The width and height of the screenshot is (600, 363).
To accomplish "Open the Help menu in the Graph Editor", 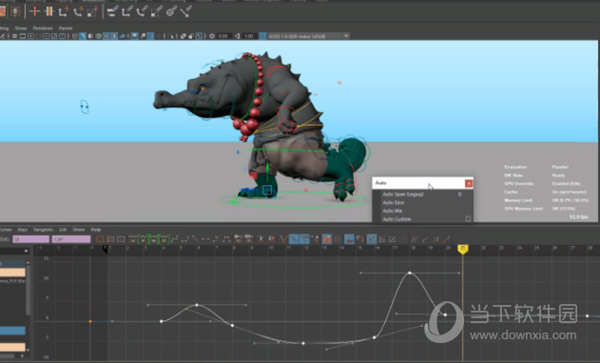I will coord(96,230).
